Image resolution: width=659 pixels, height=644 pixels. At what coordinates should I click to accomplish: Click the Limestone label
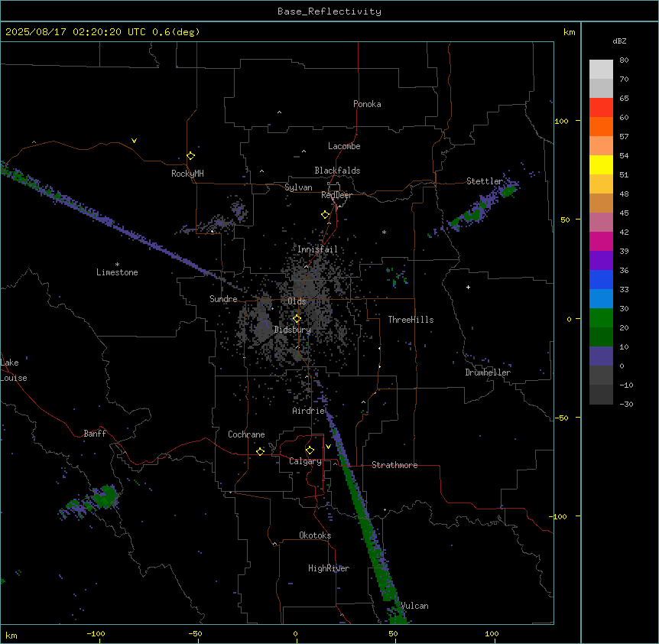(x=117, y=272)
